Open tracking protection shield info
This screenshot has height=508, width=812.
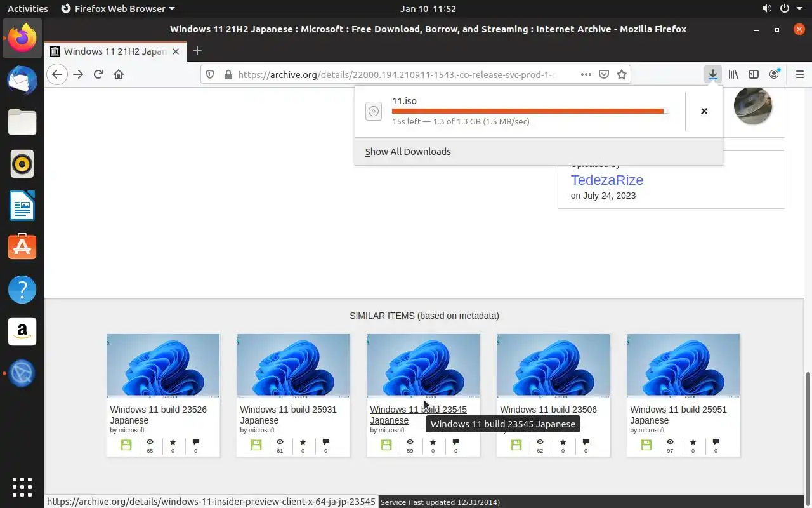pyautogui.click(x=211, y=74)
